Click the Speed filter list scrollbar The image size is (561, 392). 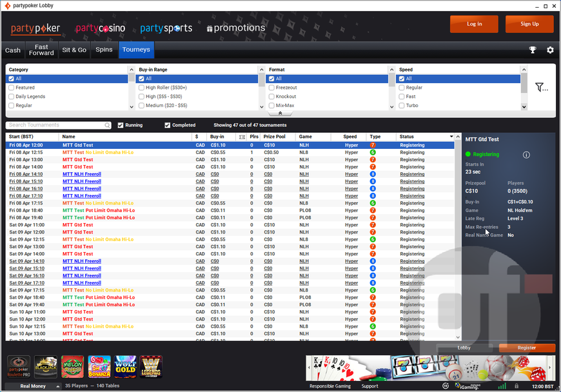click(x=524, y=88)
